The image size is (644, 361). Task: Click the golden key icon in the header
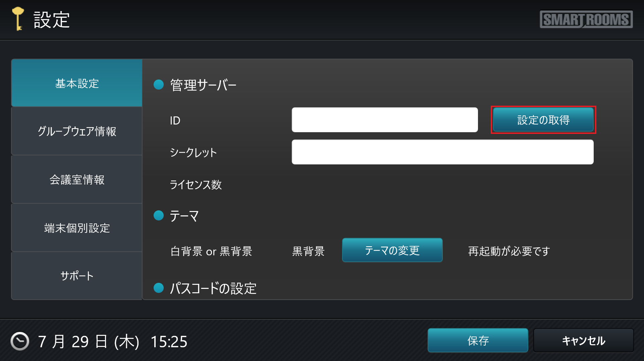[18, 19]
